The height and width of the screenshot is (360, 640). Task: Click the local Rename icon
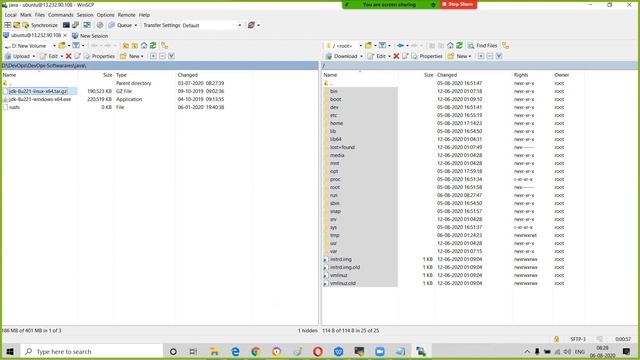click(77, 56)
